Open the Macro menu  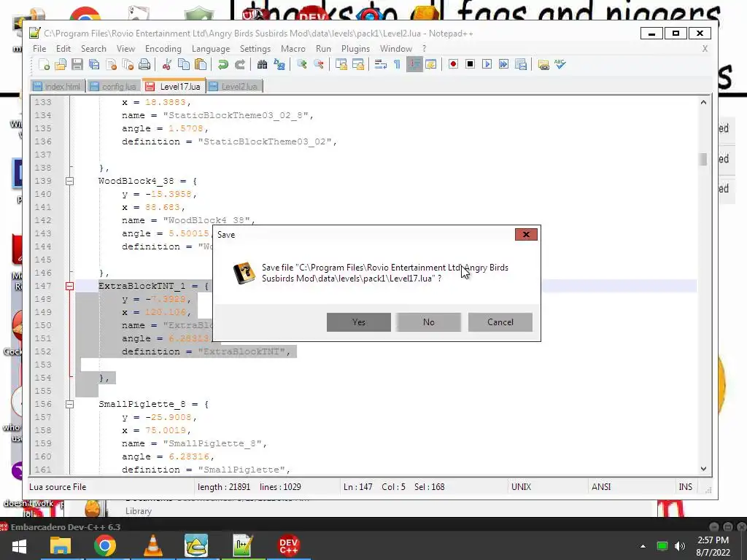pos(293,49)
